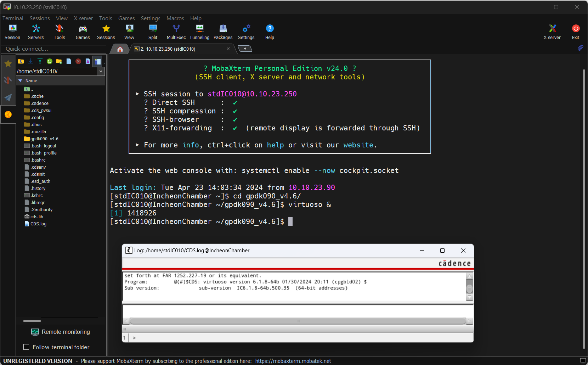Click the remote path /home/stdIC010/ field
588x365 pixels.
coord(57,71)
